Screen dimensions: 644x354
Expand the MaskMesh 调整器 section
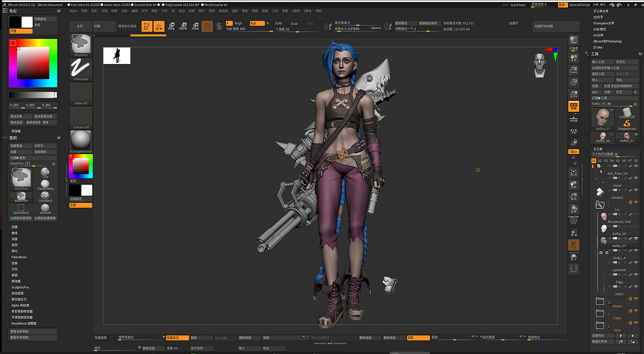[x=24, y=323]
